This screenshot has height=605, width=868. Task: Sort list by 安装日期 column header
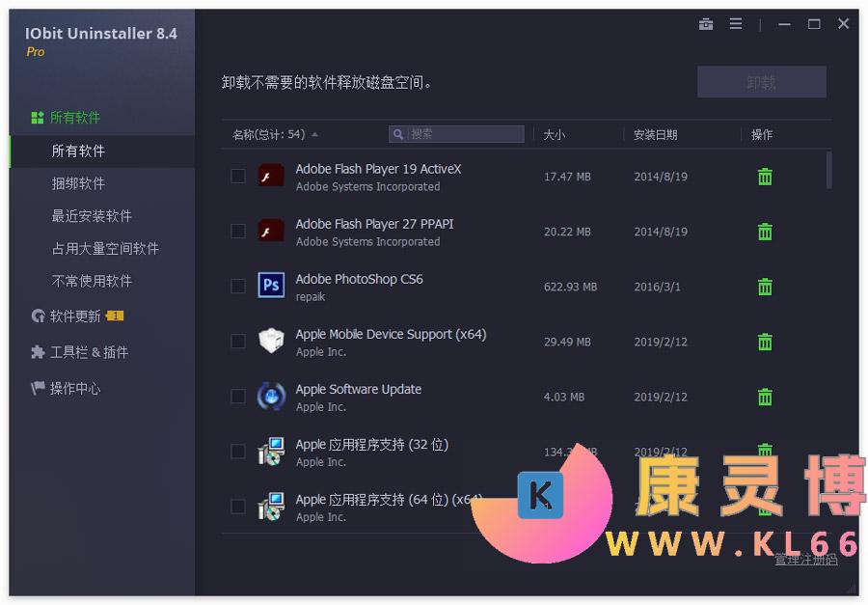pyautogui.click(x=656, y=135)
